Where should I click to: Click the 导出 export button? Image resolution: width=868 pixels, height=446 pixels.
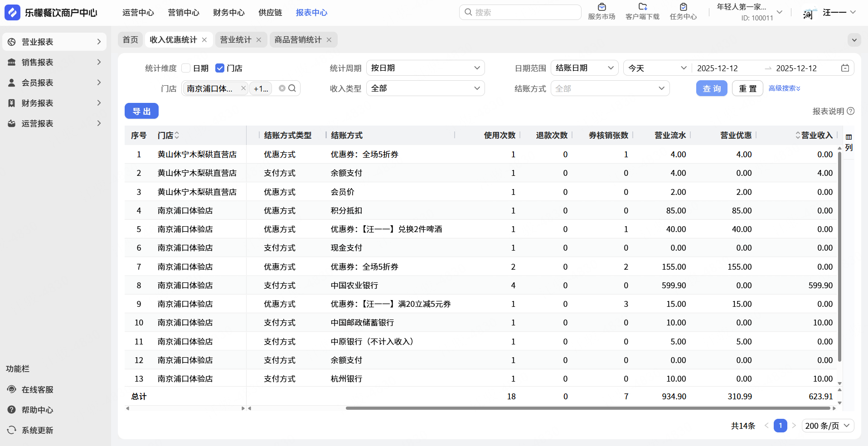[x=141, y=111]
